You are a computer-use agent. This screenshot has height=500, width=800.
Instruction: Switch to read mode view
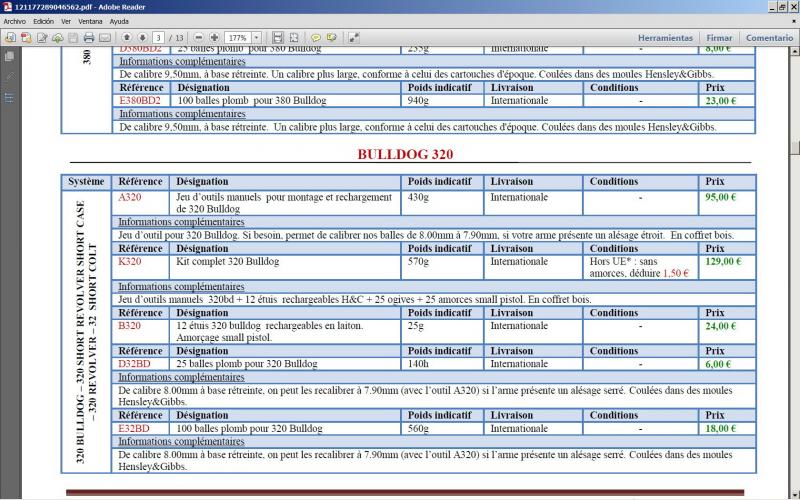point(354,38)
